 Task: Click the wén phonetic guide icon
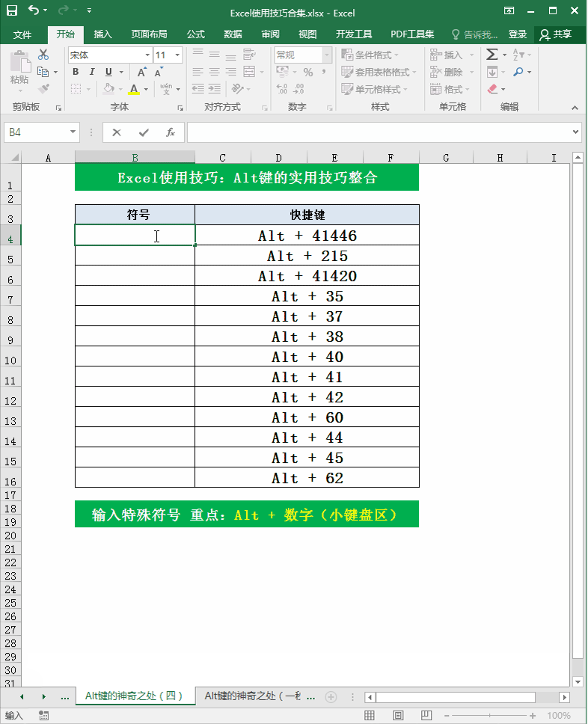click(166, 89)
